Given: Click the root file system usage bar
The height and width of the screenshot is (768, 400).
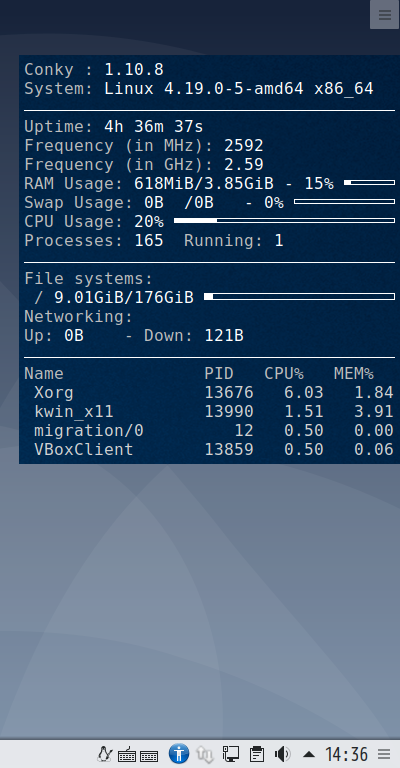Looking at the screenshot, I should coord(300,296).
